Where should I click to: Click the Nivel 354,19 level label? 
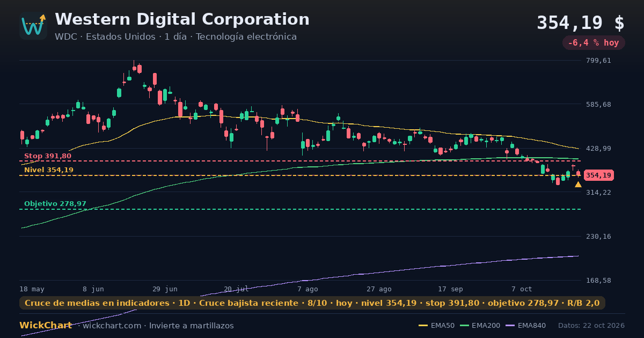click(x=49, y=170)
